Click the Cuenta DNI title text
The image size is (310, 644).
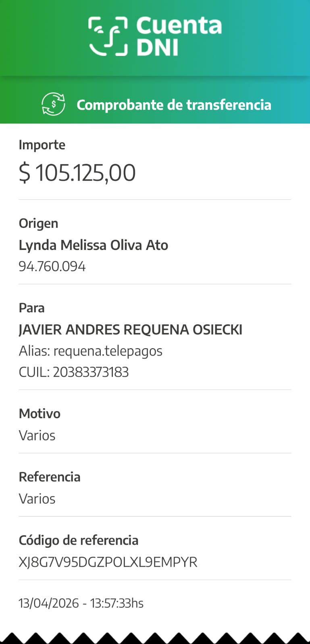coord(179,36)
